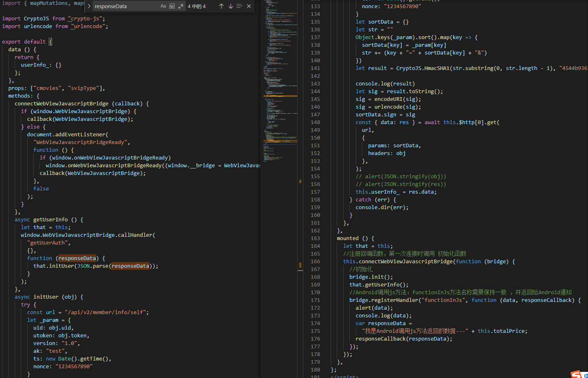588x378 pixels.
Task: Click the Sogou input method icon
Action: click(576, 374)
